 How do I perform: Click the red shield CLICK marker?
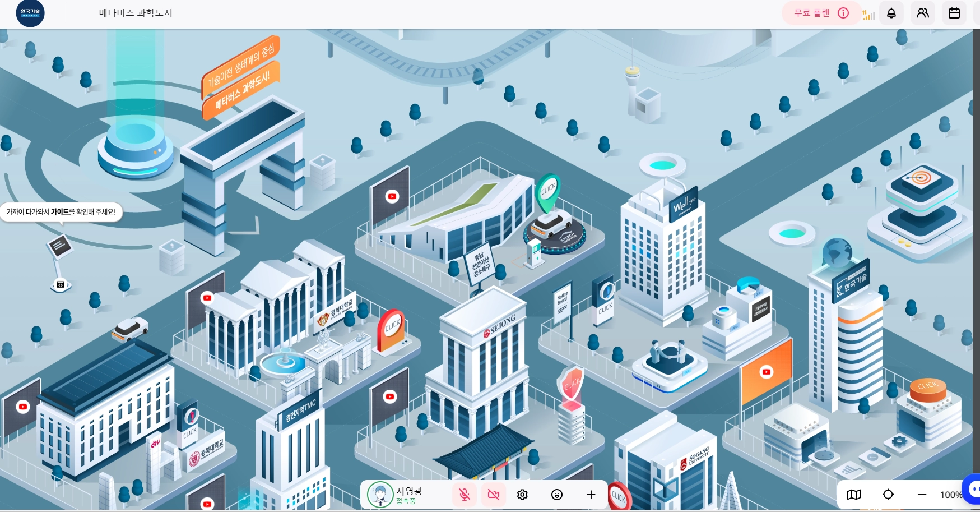point(571,384)
